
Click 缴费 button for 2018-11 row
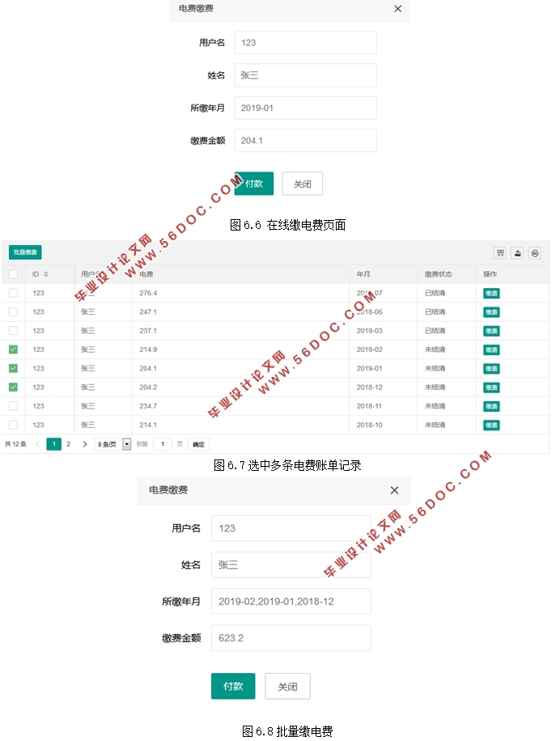[491, 406]
